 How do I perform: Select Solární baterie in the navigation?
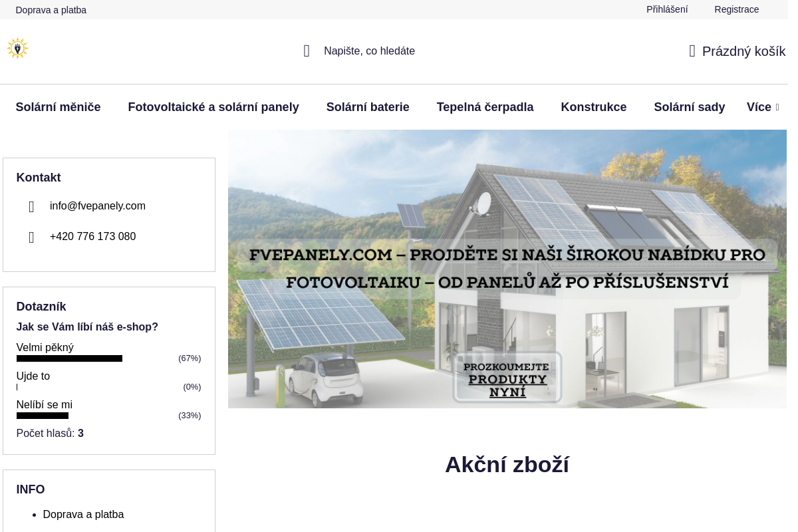pyautogui.click(x=368, y=107)
